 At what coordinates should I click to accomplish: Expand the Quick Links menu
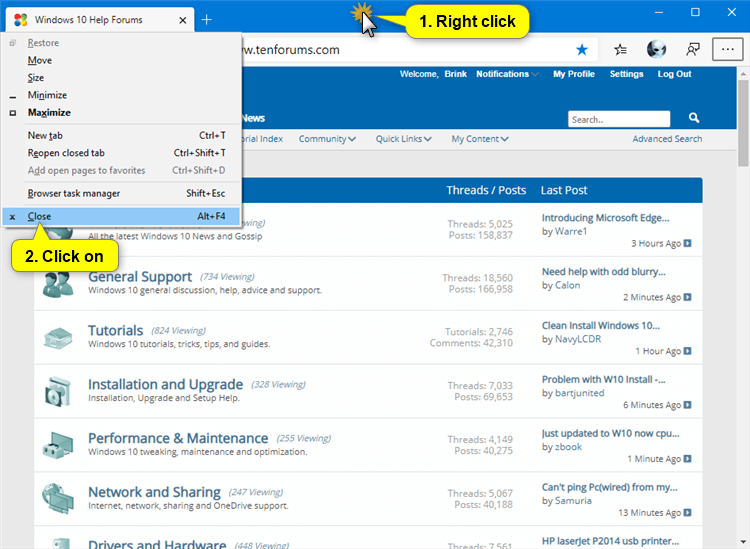click(x=403, y=139)
